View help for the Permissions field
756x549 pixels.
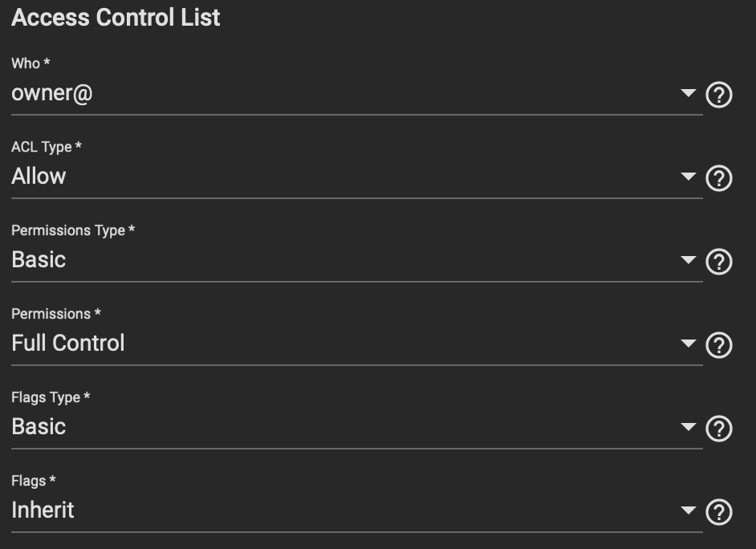pos(719,345)
